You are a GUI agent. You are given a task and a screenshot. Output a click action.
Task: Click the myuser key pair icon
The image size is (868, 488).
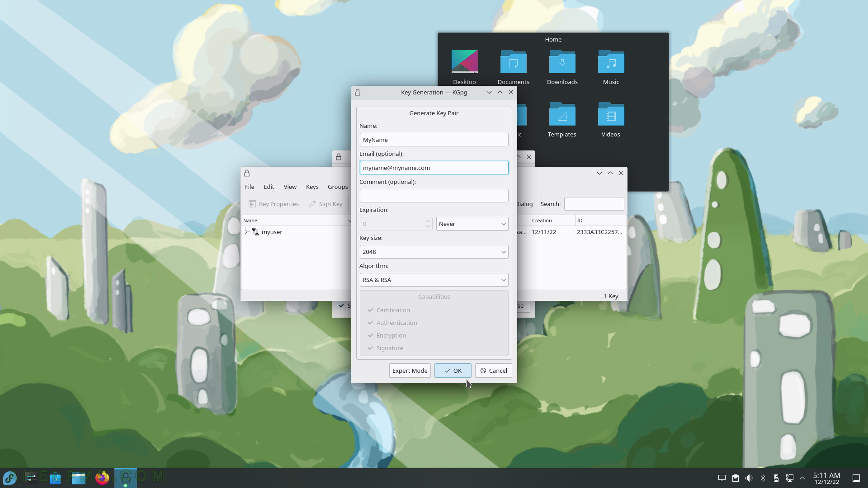pos(255,232)
